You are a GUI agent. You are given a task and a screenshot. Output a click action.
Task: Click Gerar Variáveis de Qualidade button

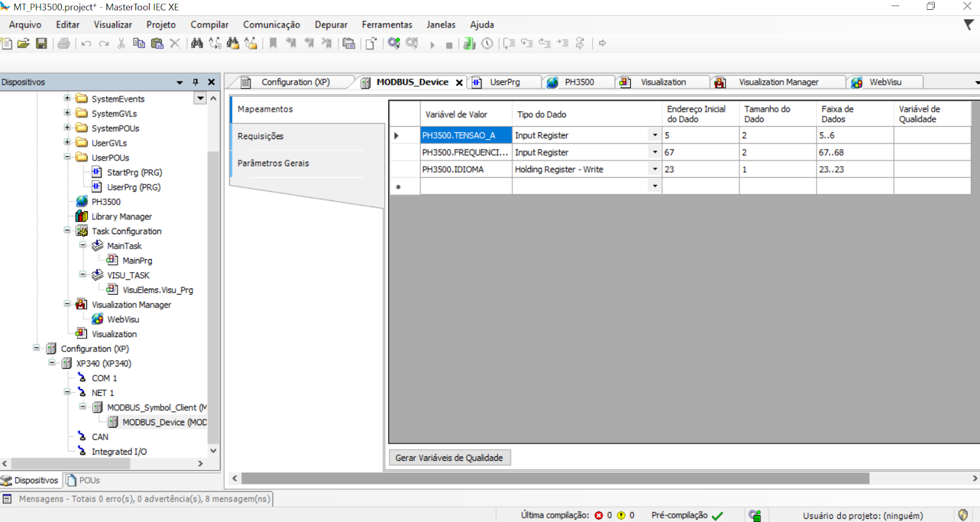tap(449, 458)
